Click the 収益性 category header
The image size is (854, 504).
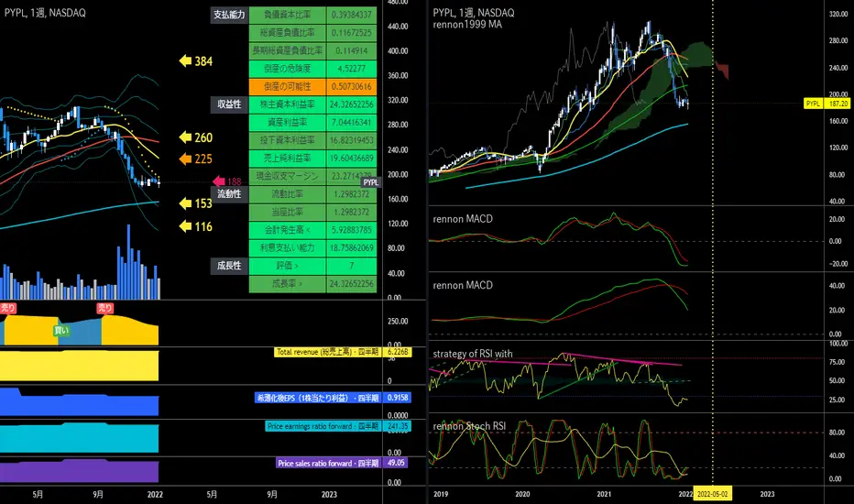point(229,104)
